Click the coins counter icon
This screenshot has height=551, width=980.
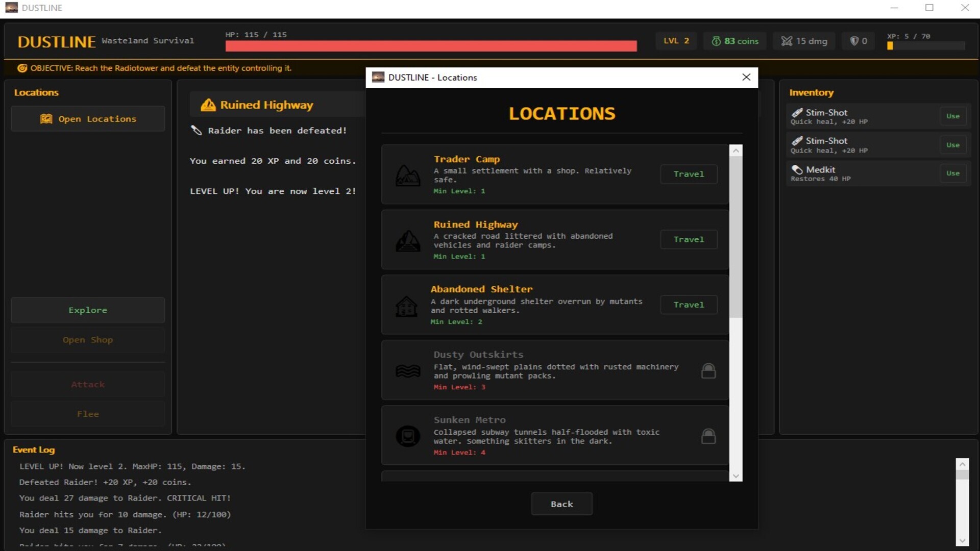(x=716, y=41)
